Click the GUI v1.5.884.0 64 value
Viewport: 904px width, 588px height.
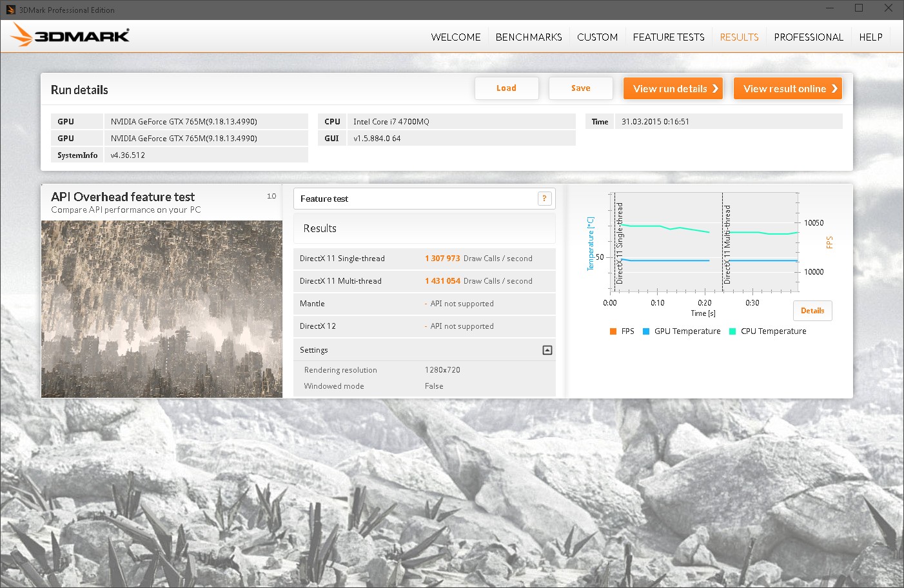coord(377,139)
